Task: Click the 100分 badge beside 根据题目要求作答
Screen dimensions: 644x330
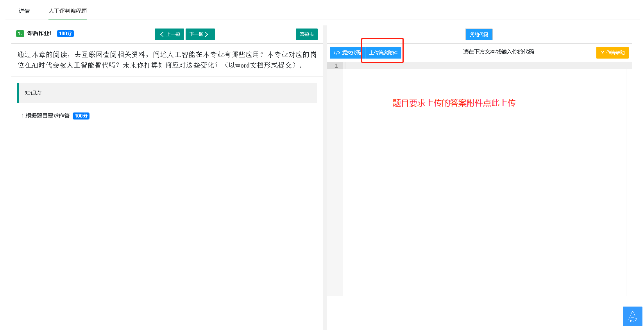Action: tap(81, 116)
